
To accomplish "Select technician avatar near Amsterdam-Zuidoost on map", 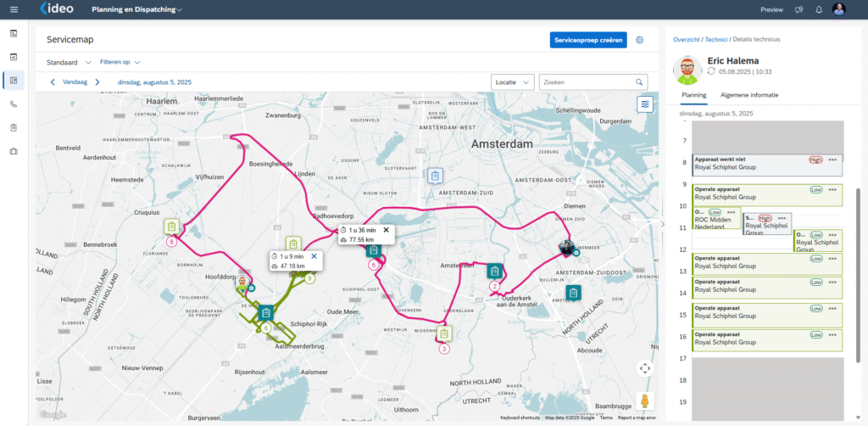I will 565,248.
